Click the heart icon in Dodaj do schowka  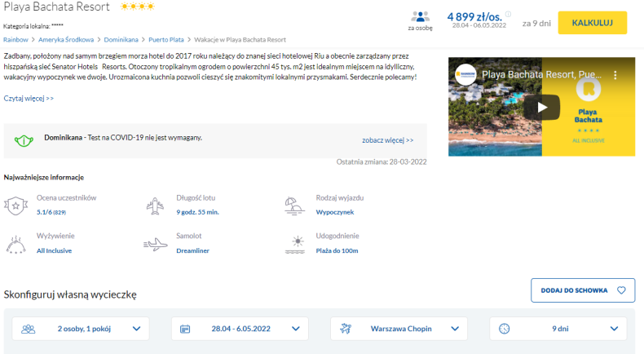tap(621, 290)
